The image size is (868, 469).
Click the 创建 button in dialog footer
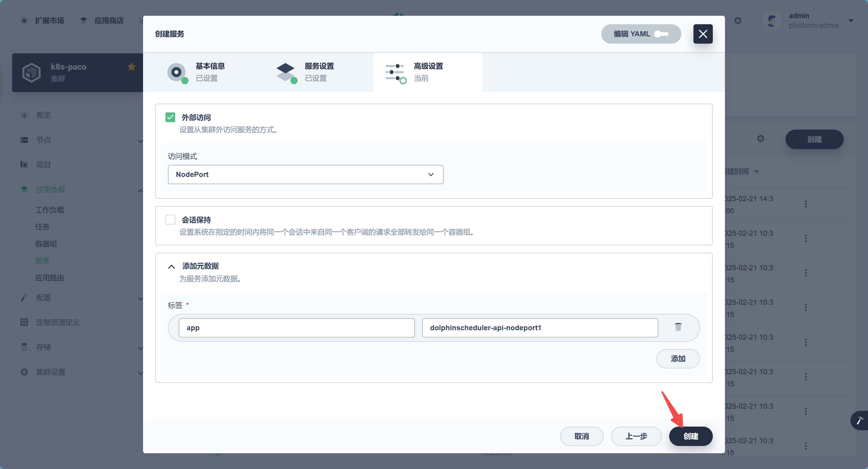click(690, 436)
